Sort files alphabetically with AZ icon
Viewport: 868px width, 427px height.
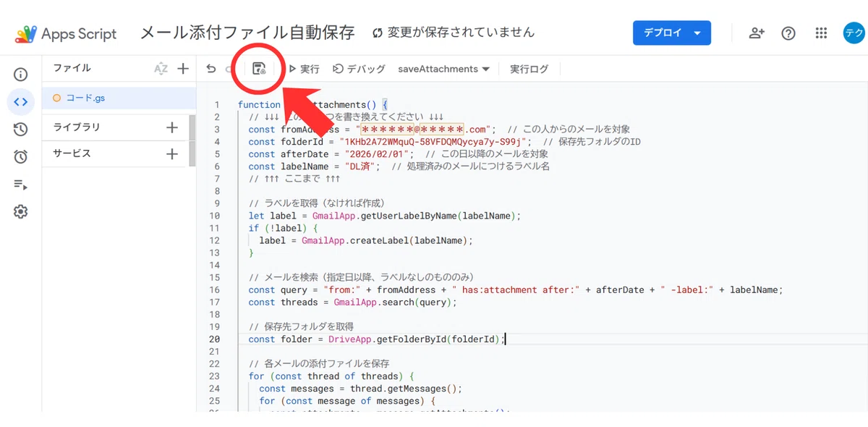tap(161, 69)
